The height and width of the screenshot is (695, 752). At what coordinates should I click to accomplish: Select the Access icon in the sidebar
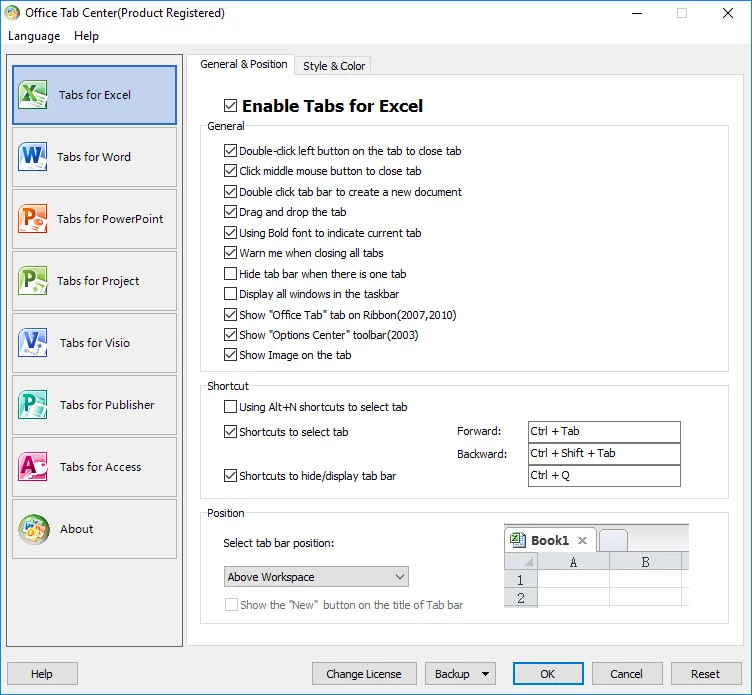click(33, 466)
